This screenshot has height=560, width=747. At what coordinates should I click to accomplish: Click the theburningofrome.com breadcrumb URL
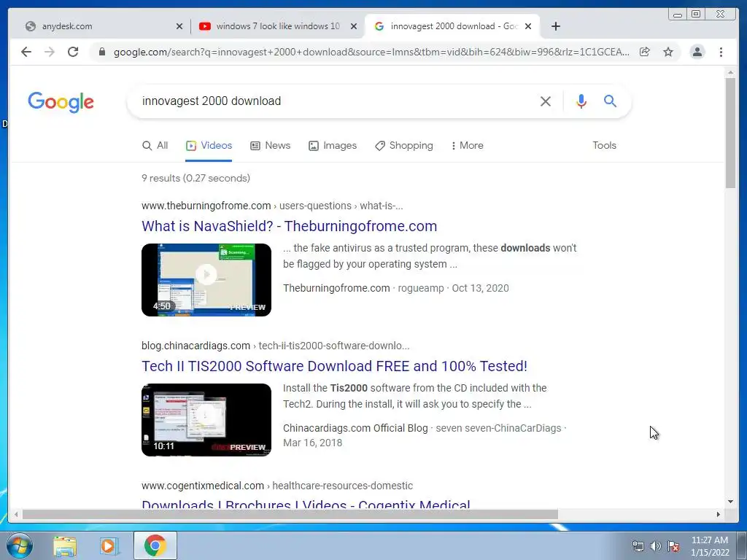[272, 206]
